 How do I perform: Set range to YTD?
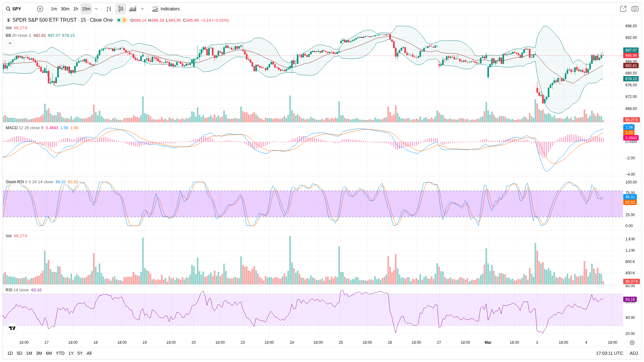tap(60, 353)
